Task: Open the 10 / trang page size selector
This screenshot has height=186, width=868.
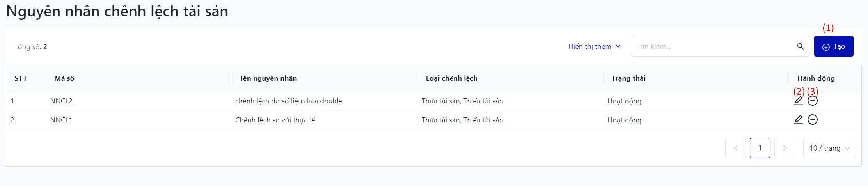Action: click(x=829, y=148)
